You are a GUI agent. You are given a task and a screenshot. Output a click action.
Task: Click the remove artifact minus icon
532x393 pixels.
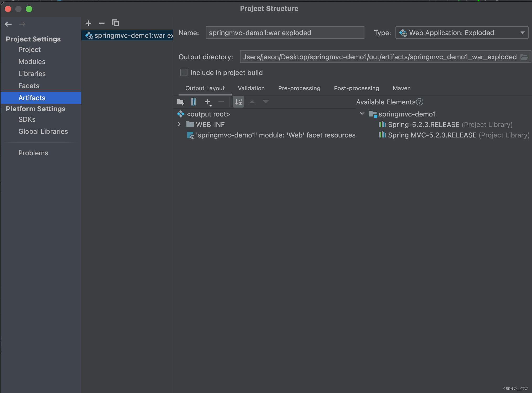pos(102,23)
